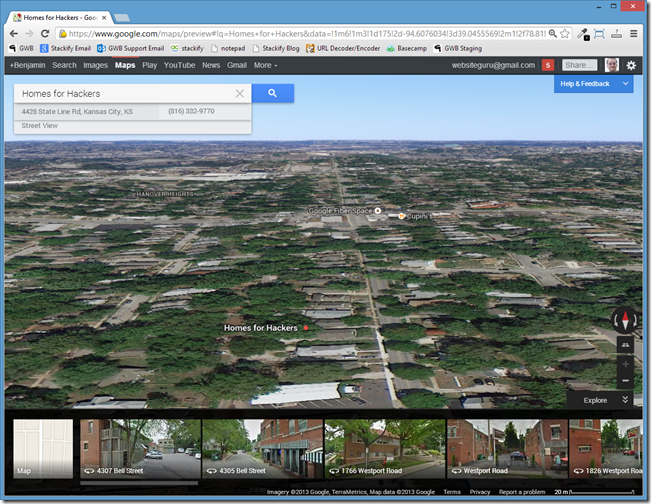Open the notepad bookmark
Viewport: 651px width, 504px height.
pyautogui.click(x=228, y=48)
